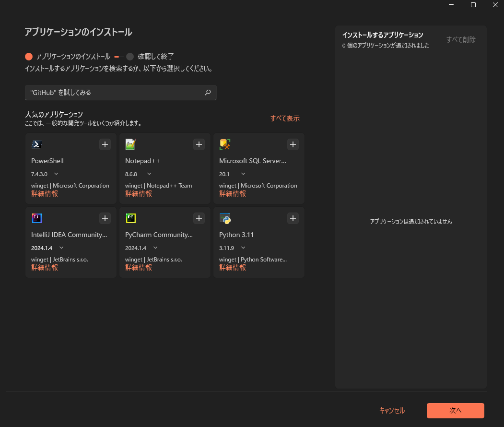
Task: Click アプリケーションは追加されていません message
Action: click(x=411, y=222)
